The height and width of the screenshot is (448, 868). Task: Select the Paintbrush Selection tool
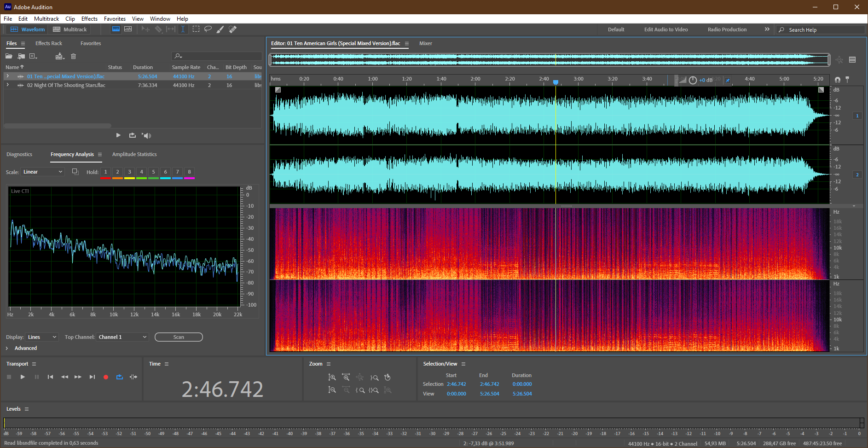click(220, 29)
